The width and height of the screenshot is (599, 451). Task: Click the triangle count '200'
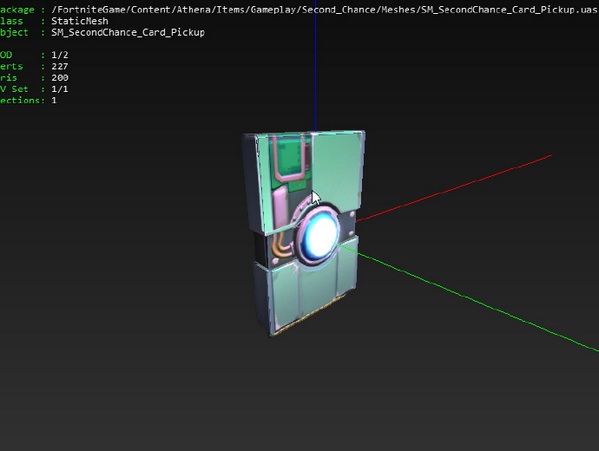click(x=60, y=78)
